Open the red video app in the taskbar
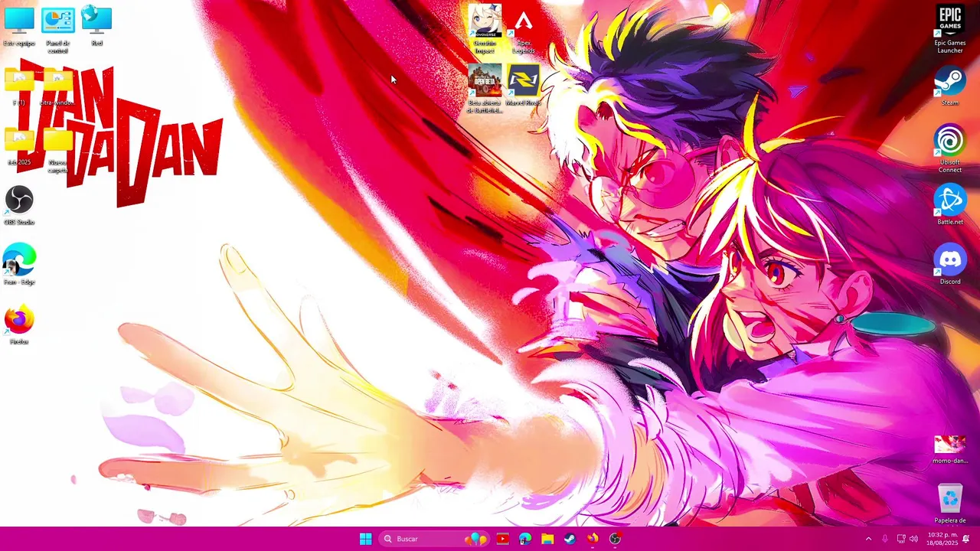The width and height of the screenshot is (980, 551). (x=502, y=539)
